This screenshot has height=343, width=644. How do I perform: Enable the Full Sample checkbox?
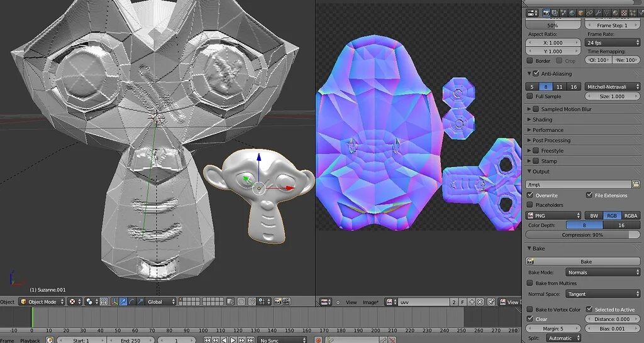(530, 96)
